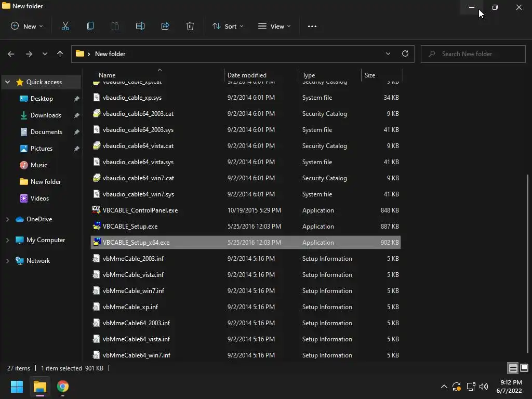Expand the My Computer tree node
The image size is (532, 399).
(x=7, y=240)
